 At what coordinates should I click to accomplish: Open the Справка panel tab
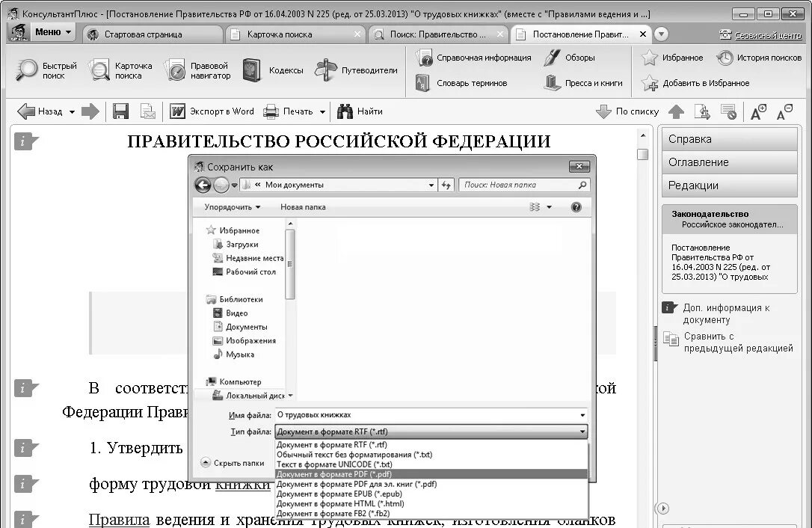729,139
